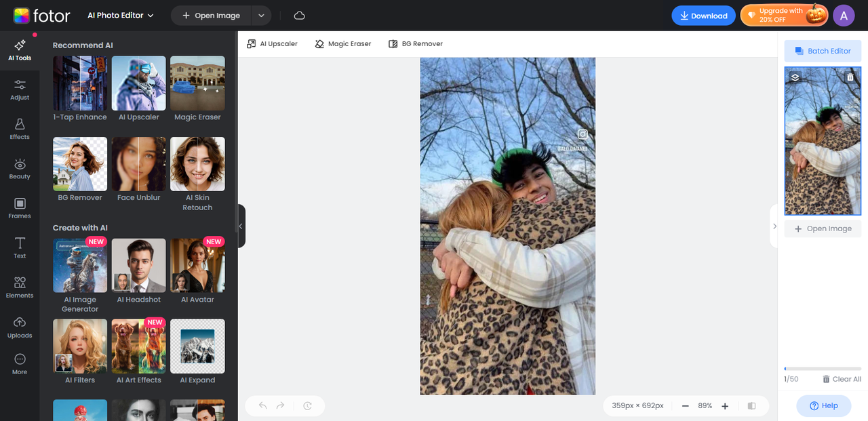Open the AI Tools sidebar section
The height and width of the screenshot is (421, 868).
click(20, 50)
